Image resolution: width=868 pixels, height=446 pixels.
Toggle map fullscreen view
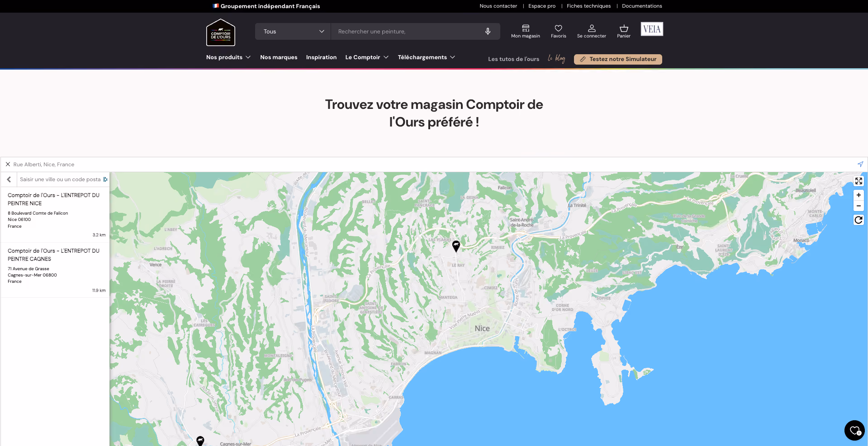click(x=859, y=181)
